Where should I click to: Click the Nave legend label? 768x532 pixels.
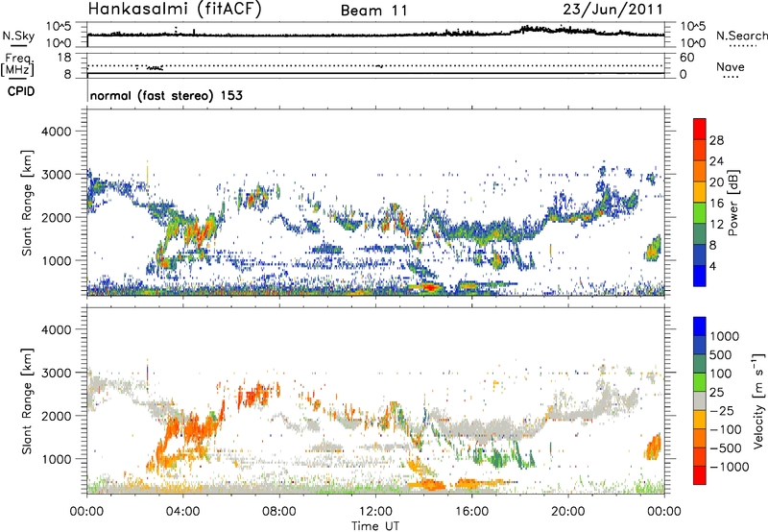(730, 66)
